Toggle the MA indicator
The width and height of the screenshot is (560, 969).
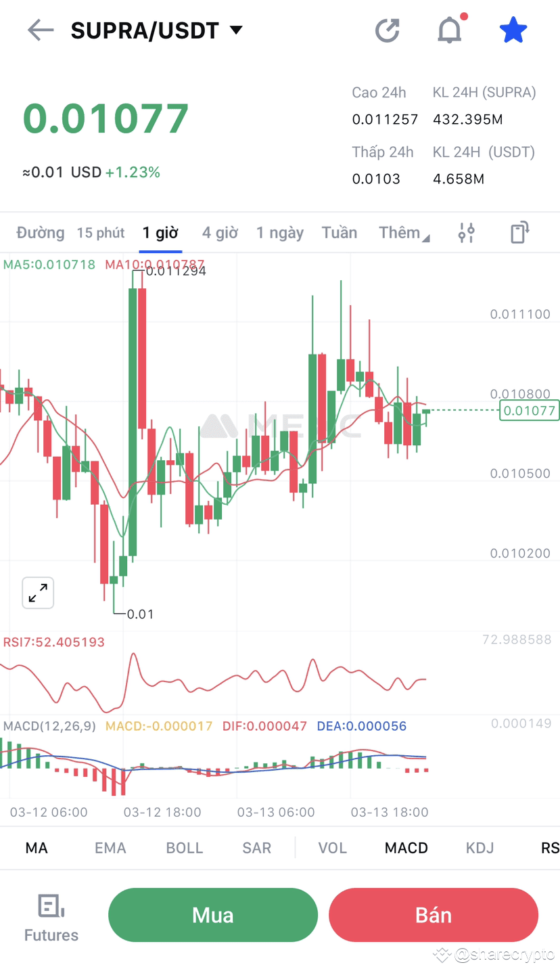click(37, 848)
